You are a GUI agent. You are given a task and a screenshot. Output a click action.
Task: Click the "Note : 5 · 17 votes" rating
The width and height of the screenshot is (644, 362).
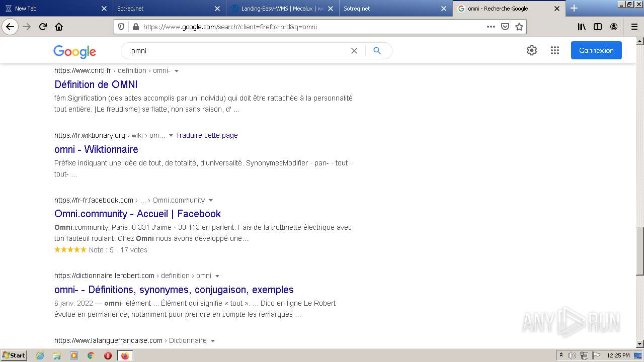(x=118, y=250)
